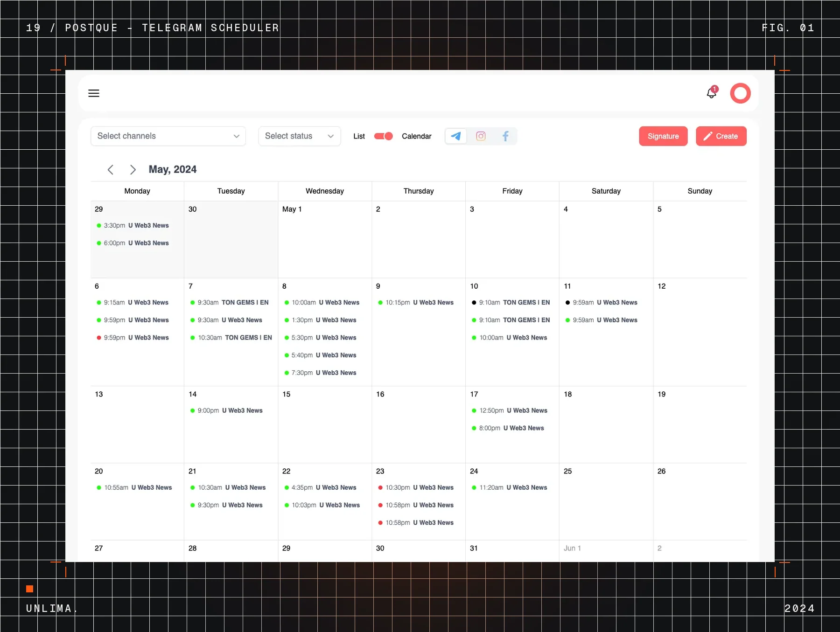This screenshot has height=632, width=840.
Task: Select the day 12 cell
Action: click(700, 332)
